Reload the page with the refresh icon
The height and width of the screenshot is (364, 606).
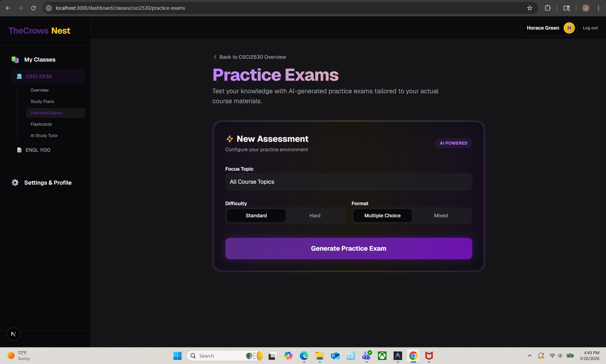(33, 8)
